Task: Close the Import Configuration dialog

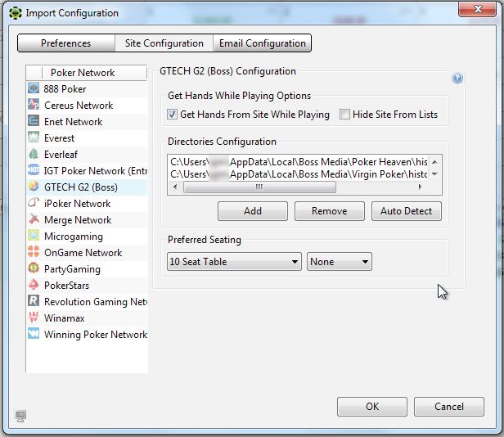Action: 477,9
